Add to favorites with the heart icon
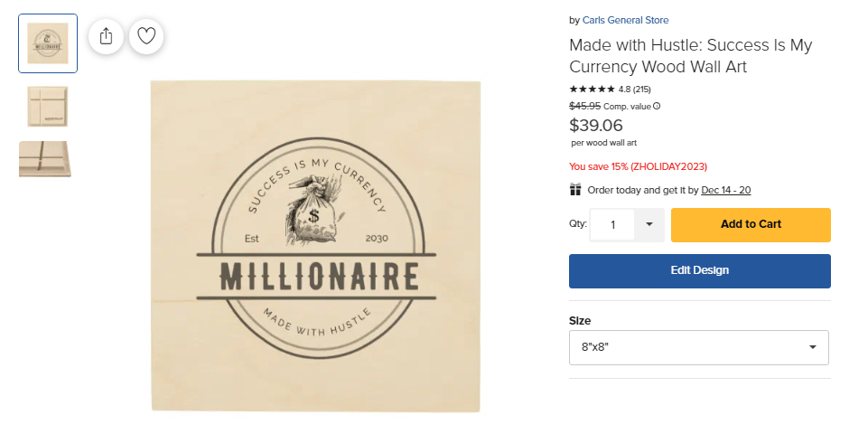Viewport: 868px width, 434px height. tap(146, 36)
